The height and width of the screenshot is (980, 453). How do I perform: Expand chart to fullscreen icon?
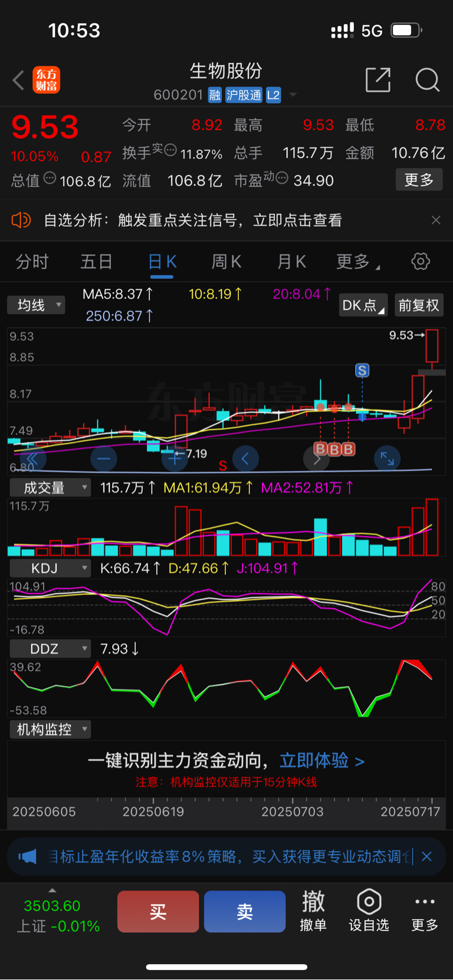click(387, 458)
